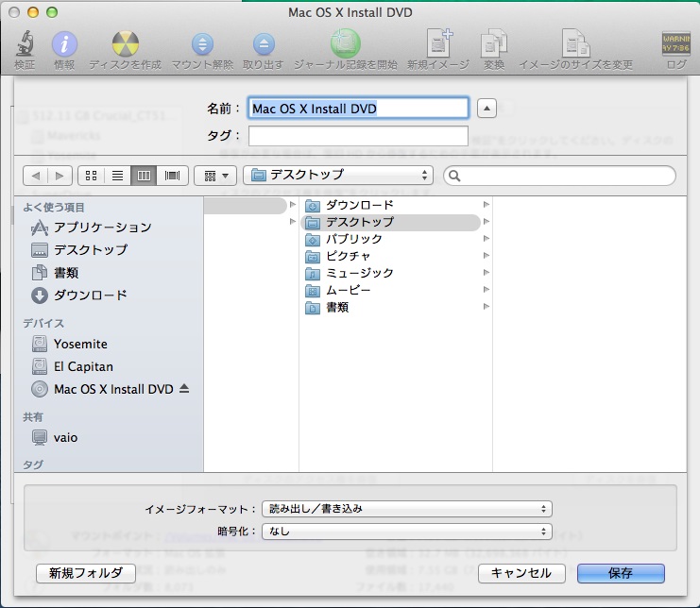Switch to icon view mode

pyautogui.click(x=91, y=176)
